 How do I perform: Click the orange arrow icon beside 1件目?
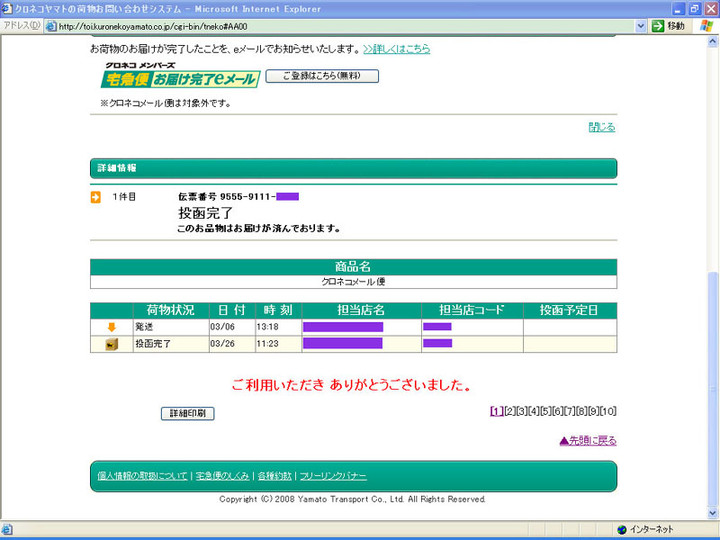coord(96,197)
